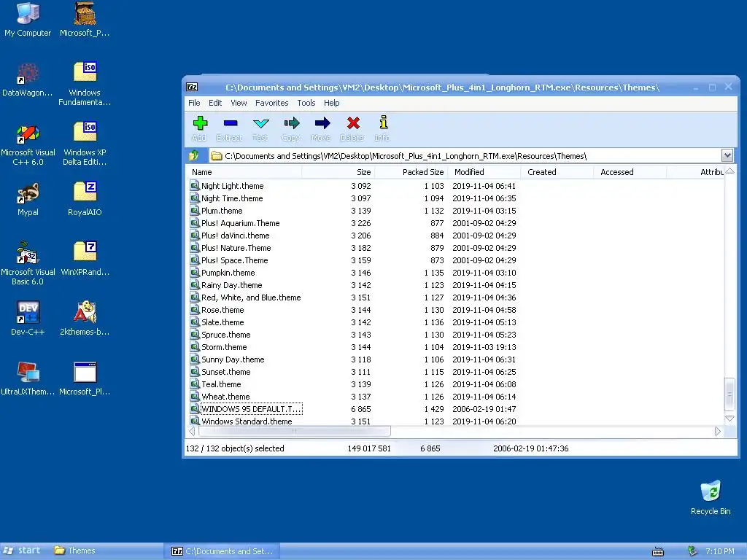
Task: Sort by Created column header
Action: [557, 172]
